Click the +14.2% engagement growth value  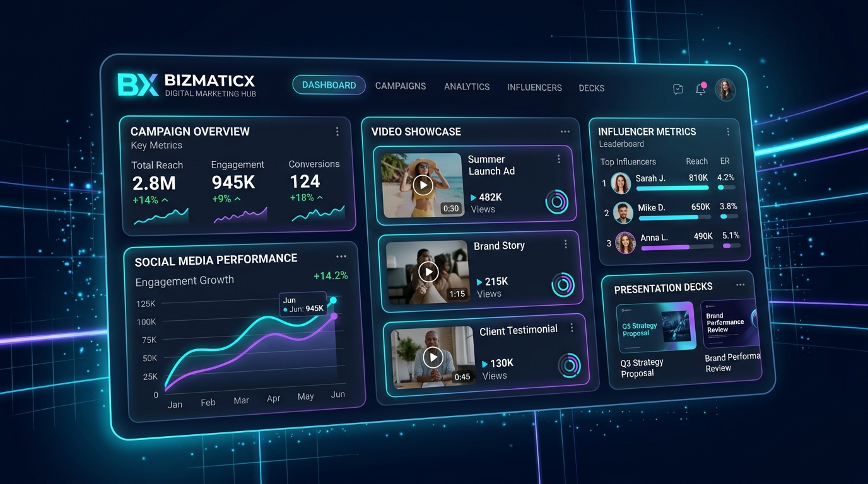coord(331,276)
